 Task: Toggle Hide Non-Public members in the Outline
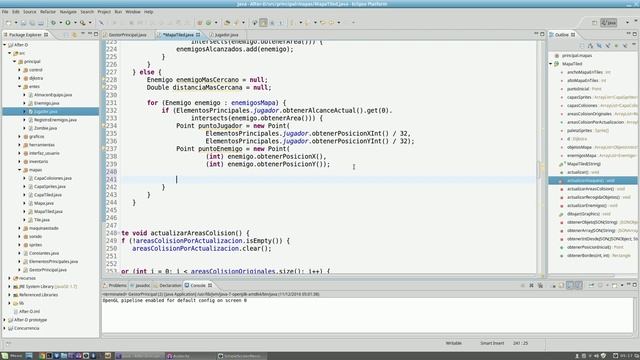[616, 46]
